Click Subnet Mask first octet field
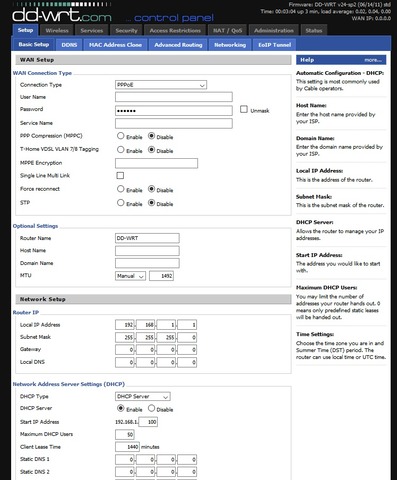The image size is (397, 480). coord(125,337)
